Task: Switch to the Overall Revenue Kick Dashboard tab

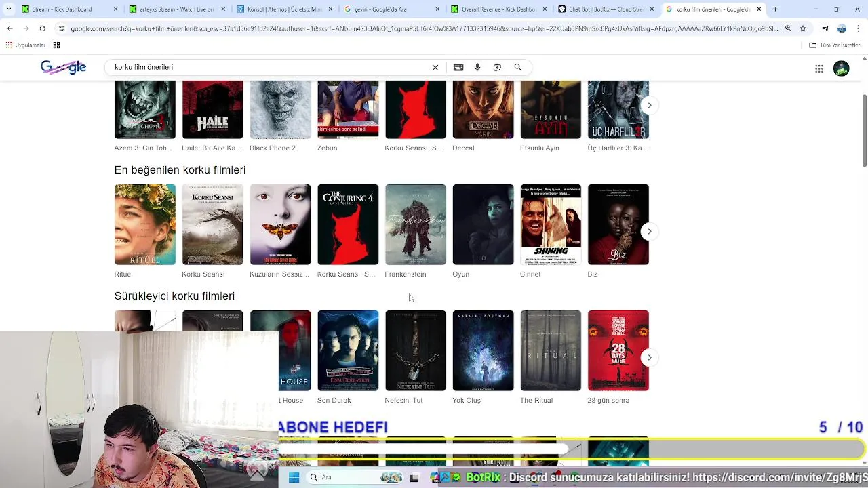Action: (x=500, y=9)
